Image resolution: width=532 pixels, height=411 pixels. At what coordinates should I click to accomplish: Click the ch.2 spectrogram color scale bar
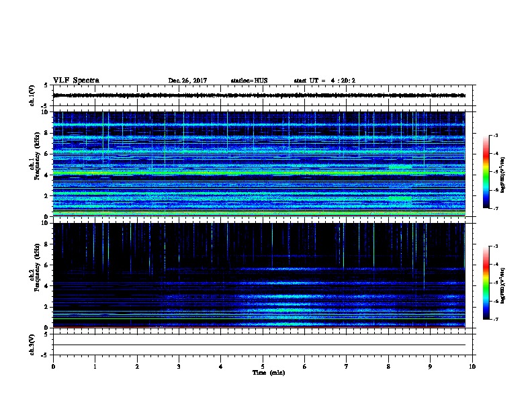coord(486,283)
